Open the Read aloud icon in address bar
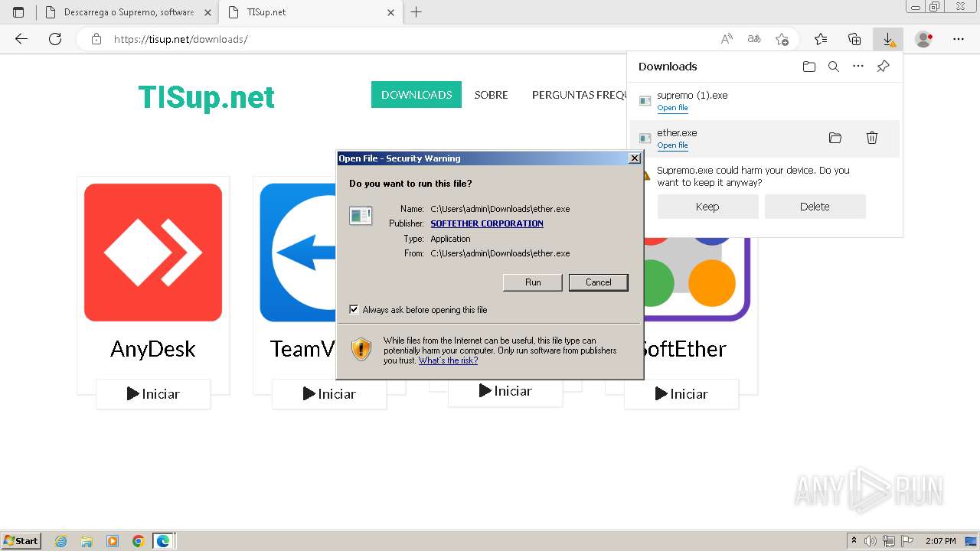980x551 pixels. (x=727, y=39)
